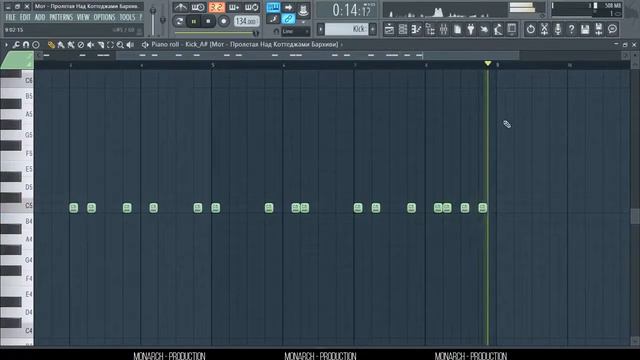Click the record button
640x360 pixels.
223,21
